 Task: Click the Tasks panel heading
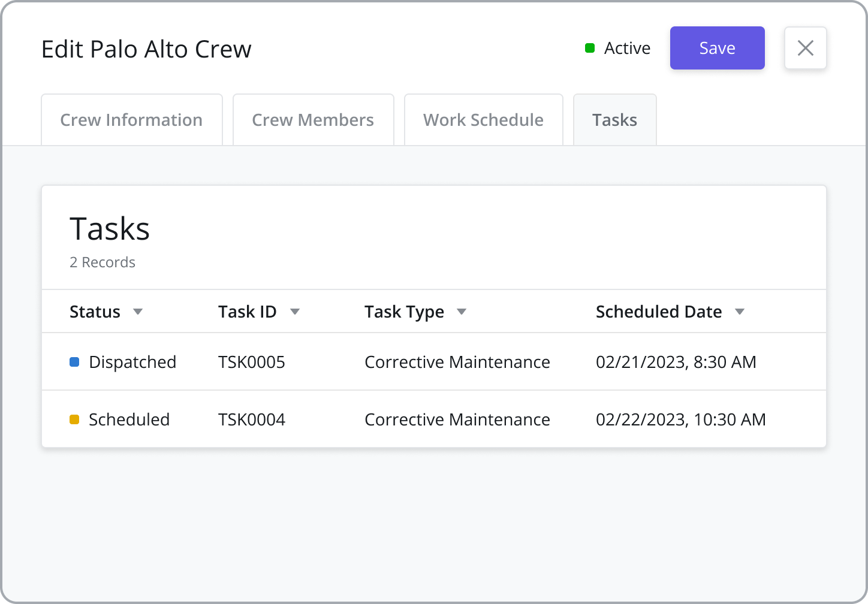(110, 228)
